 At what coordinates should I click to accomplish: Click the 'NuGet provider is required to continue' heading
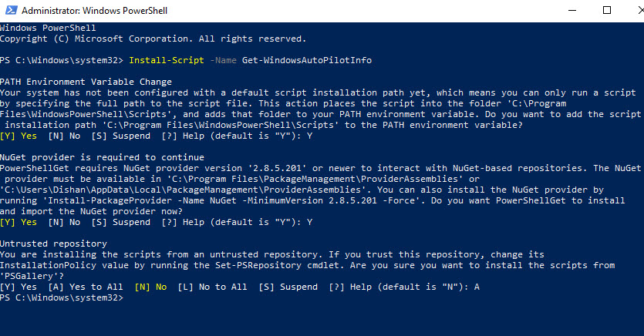[x=102, y=157]
